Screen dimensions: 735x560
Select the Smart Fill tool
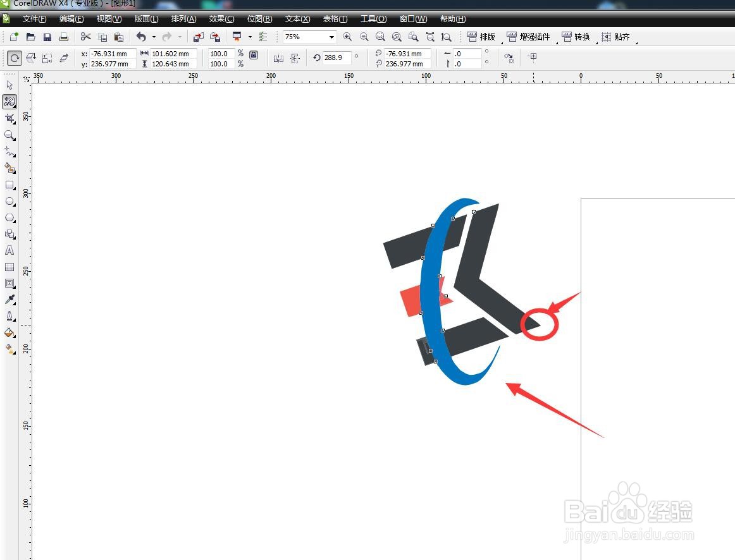click(x=9, y=168)
